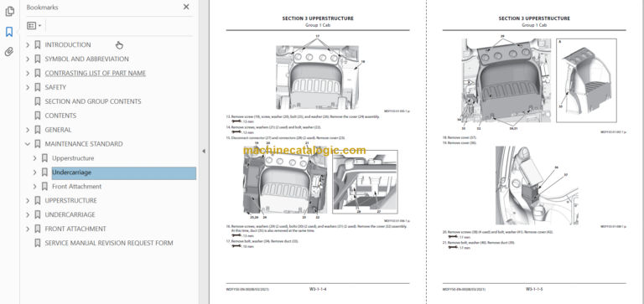Expand CONTRASTING LIST OF PART NAME
The width and height of the screenshot is (644, 304).
[x=28, y=74]
